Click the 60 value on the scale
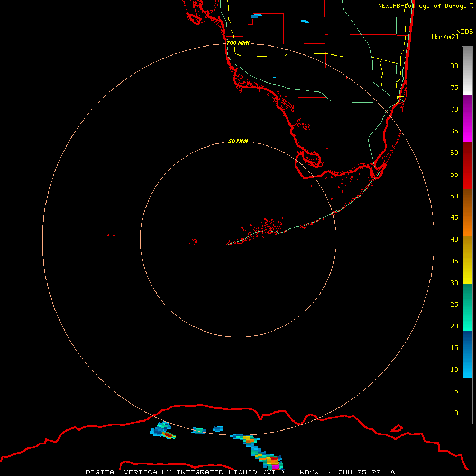This screenshot has height=476, width=476. (x=454, y=153)
